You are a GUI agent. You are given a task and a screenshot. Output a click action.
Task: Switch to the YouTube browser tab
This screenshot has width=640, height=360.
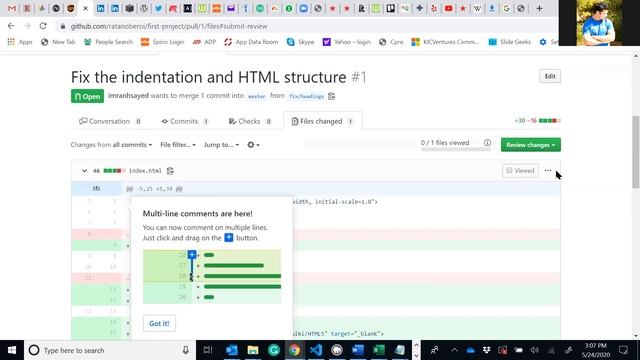pos(448,8)
